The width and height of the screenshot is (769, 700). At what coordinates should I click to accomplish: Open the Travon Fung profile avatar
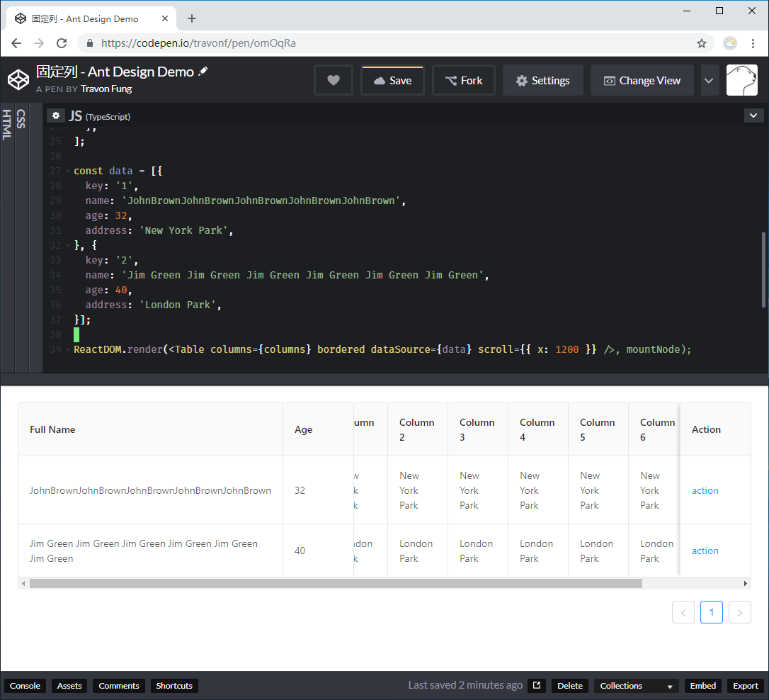point(741,79)
